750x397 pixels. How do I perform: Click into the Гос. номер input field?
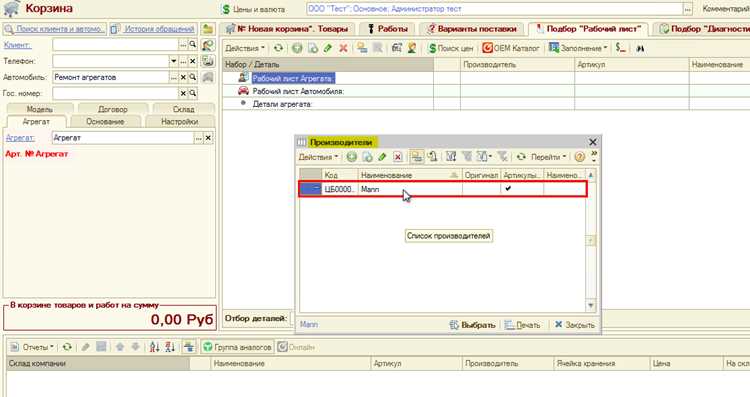(x=115, y=93)
